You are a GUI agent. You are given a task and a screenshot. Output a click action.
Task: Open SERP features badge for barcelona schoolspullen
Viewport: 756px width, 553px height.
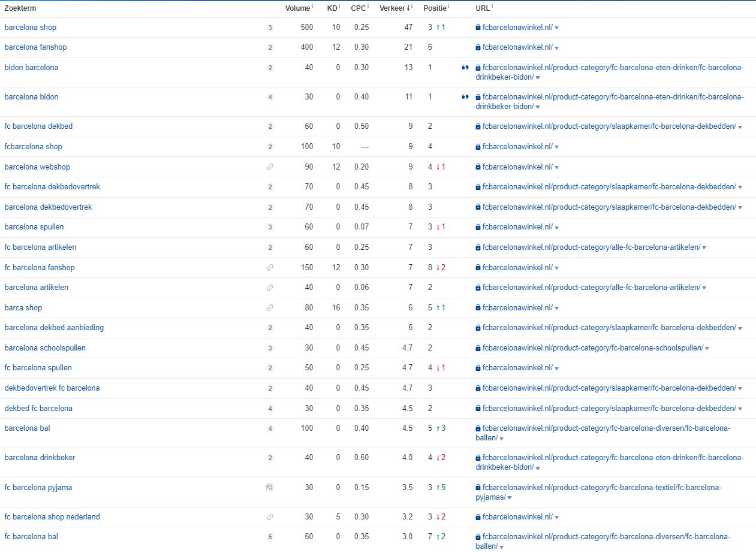(270, 348)
